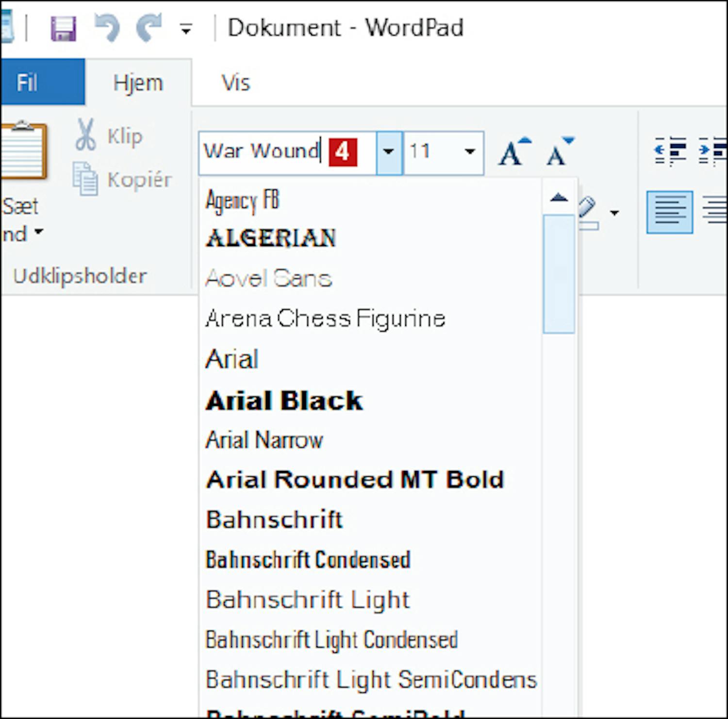Select Aovel Sans font

370,279
